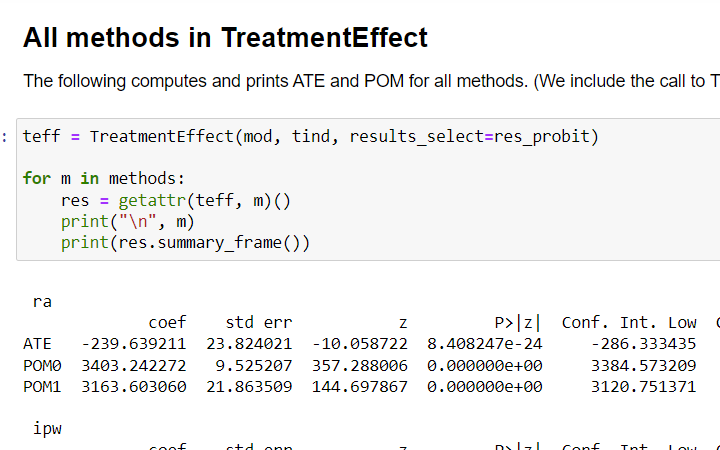
Task: Click the "coef" column header in ra table
Action: [166, 323]
